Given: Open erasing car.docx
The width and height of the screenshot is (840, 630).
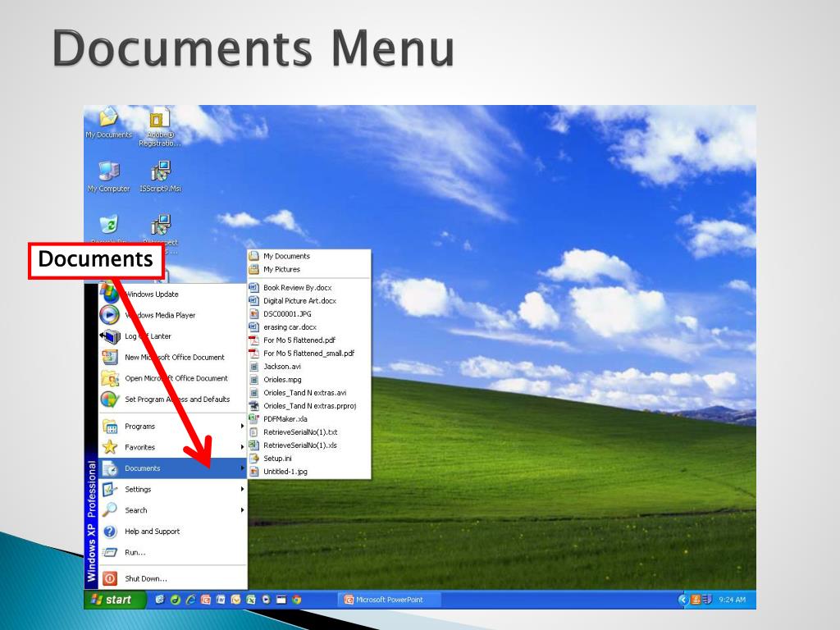Looking at the screenshot, I should pyautogui.click(x=309, y=326).
